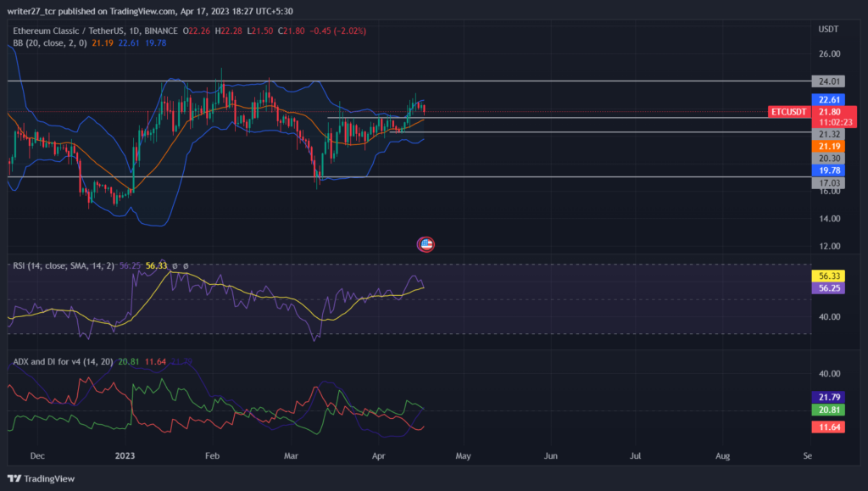Click the Dec label on time axis
Image resolution: width=868 pixels, height=491 pixels.
pos(37,455)
